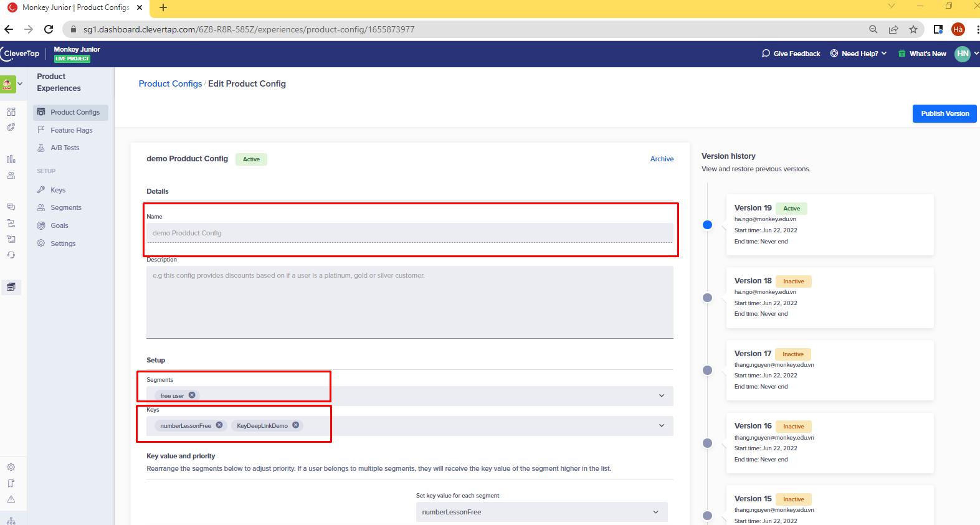Image resolution: width=980 pixels, height=525 pixels.
Task: Open the HN user avatar menu
Action: click(963, 54)
